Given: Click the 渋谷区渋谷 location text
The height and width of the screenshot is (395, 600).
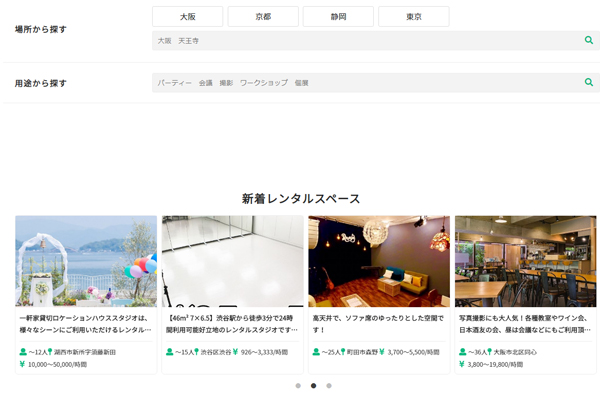Looking at the screenshot, I should (216, 352).
